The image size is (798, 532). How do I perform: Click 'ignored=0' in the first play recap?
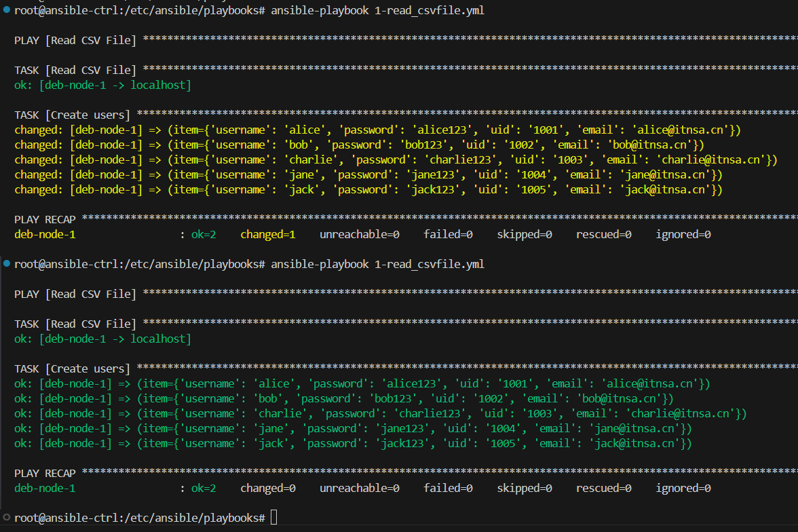(x=683, y=234)
